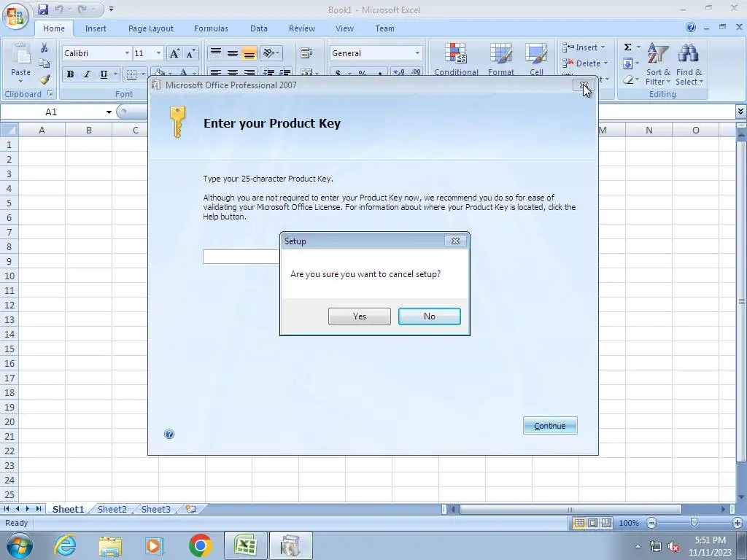
Task: Open Excel Help question mark icon
Action: click(691, 28)
